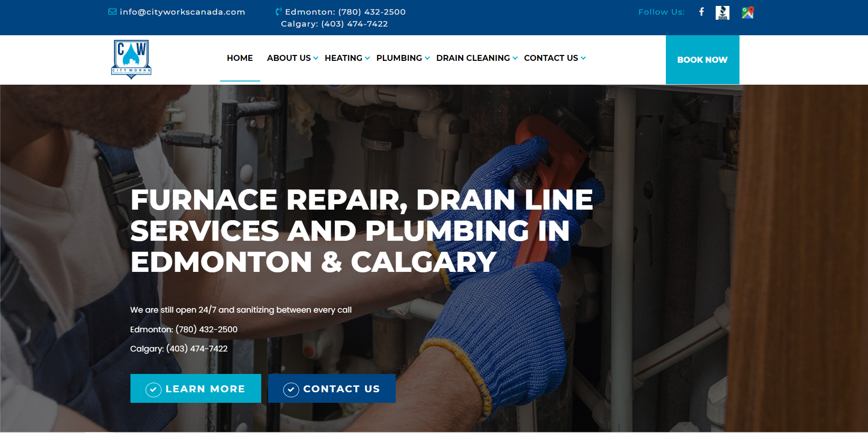Open the Google Maps icon

pyautogui.click(x=748, y=12)
